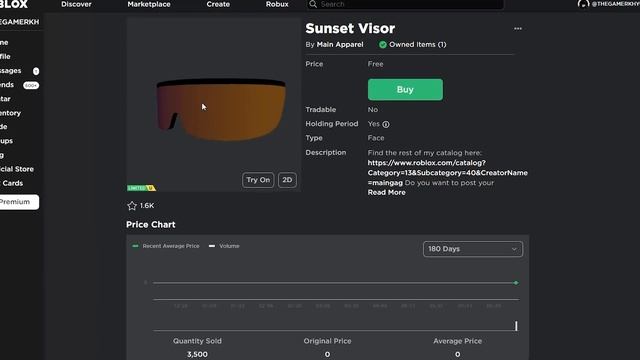Open the Robux menu

click(x=277, y=4)
